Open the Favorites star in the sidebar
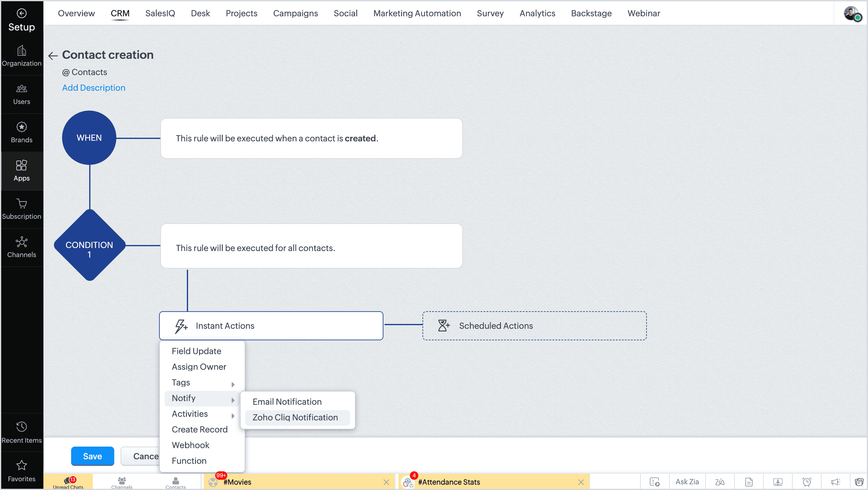The height and width of the screenshot is (490, 868). [x=22, y=471]
